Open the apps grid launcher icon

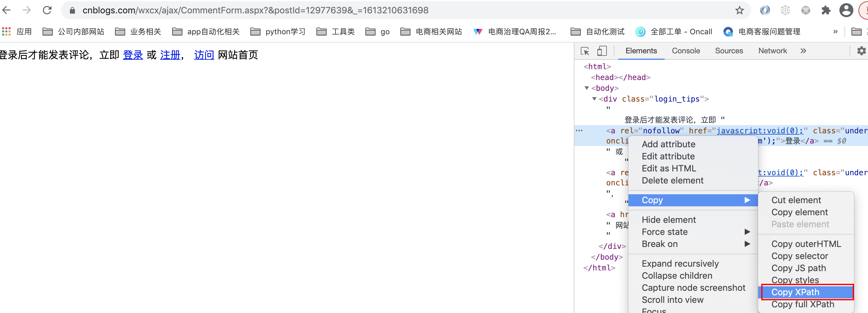click(6, 31)
